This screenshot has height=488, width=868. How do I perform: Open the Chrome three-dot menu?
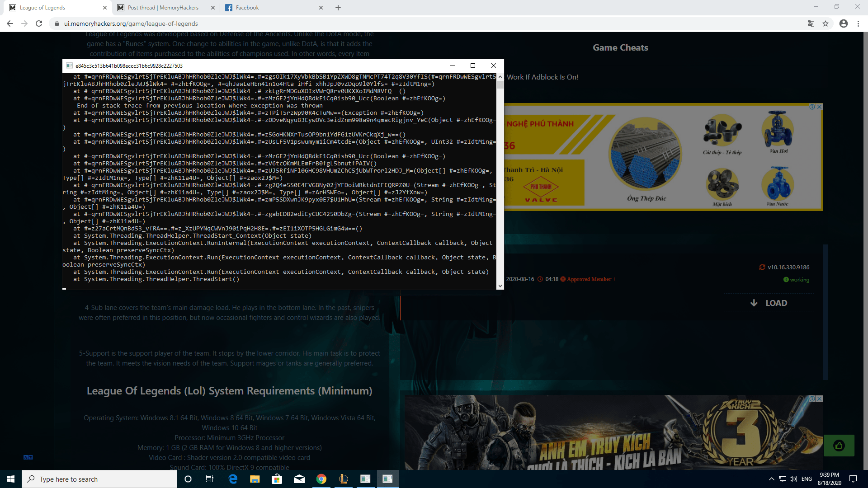click(x=858, y=23)
